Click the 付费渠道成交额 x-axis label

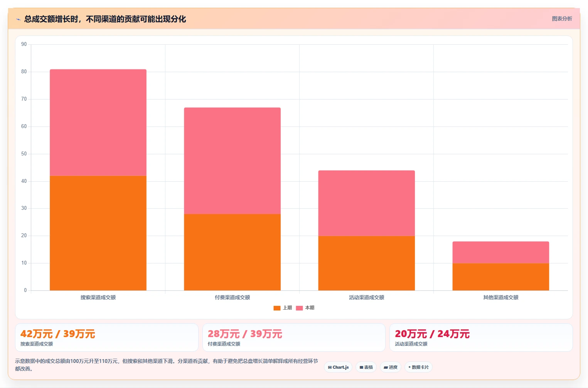(x=232, y=297)
